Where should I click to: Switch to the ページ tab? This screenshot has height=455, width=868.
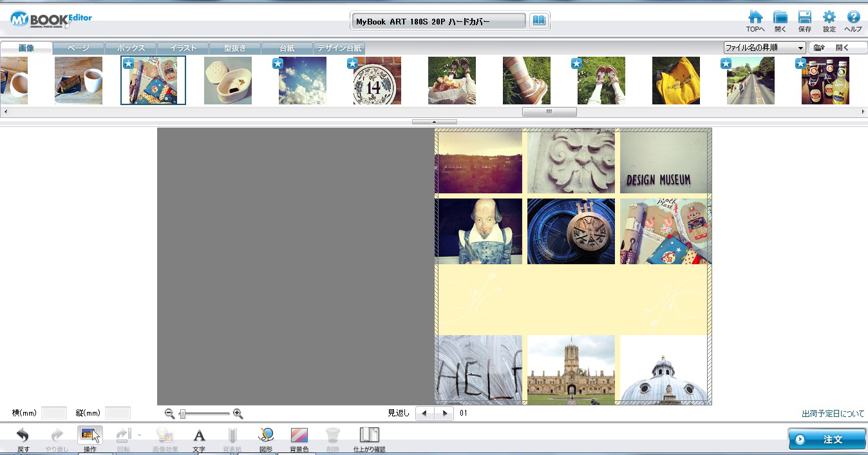point(79,48)
